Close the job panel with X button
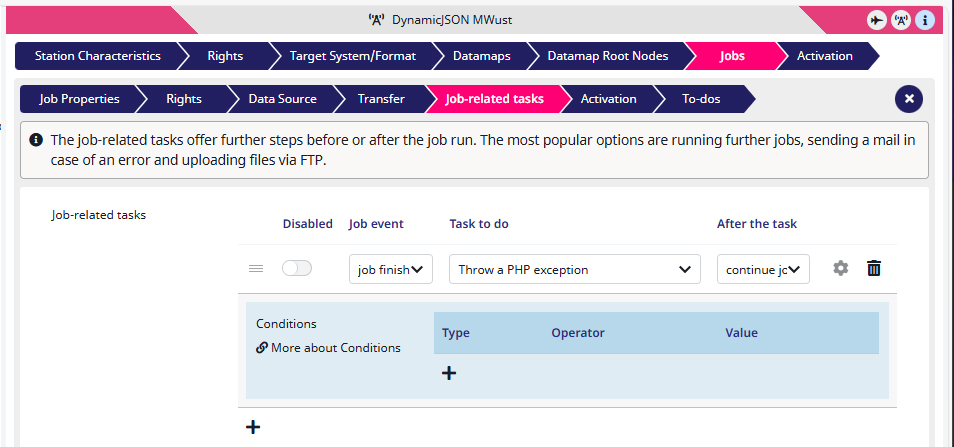This screenshot has height=447, width=954. tap(909, 99)
